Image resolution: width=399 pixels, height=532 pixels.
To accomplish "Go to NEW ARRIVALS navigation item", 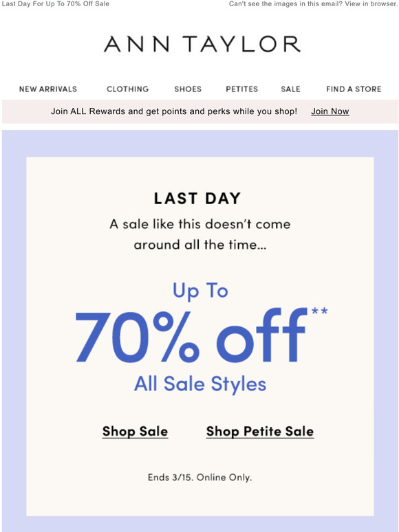I will [48, 89].
